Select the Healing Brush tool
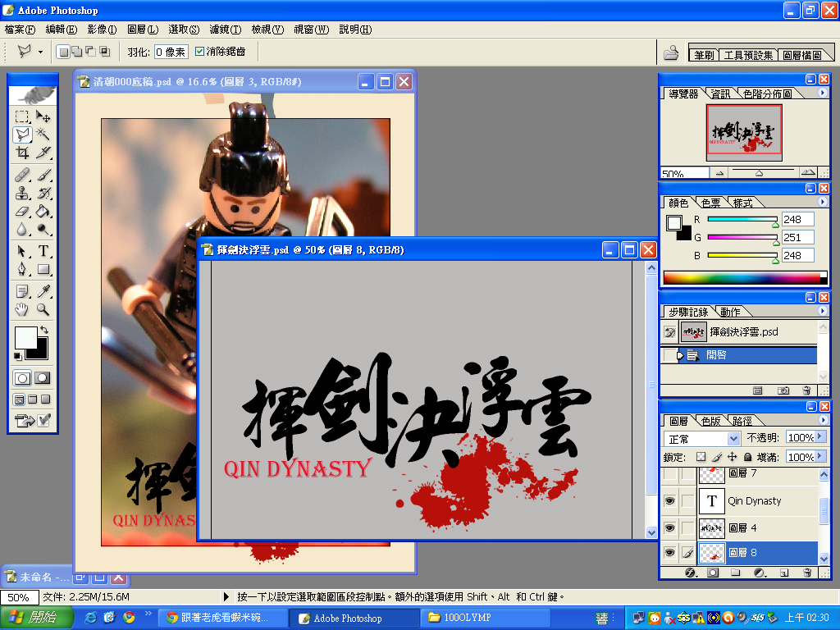This screenshot has height=630, width=840. click(x=22, y=175)
